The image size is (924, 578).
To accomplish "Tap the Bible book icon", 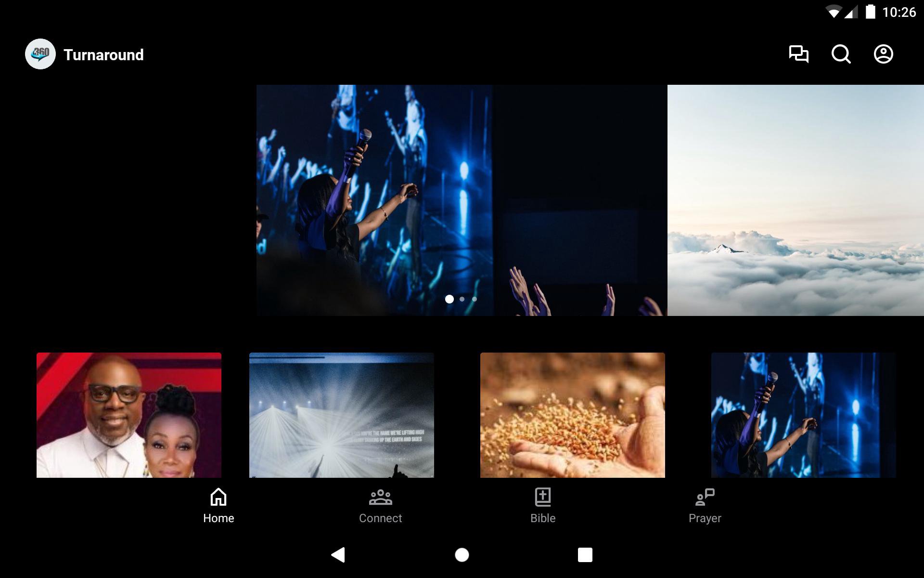I will [543, 497].
